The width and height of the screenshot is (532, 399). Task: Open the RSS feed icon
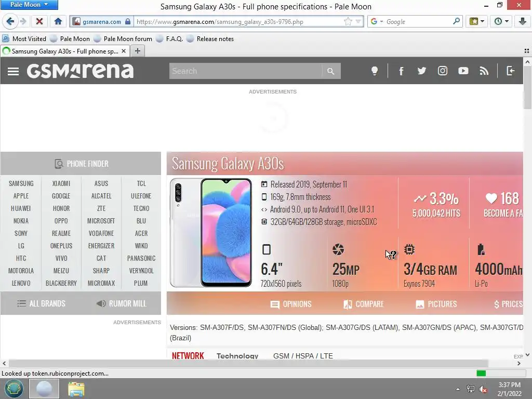pos(484,71)
